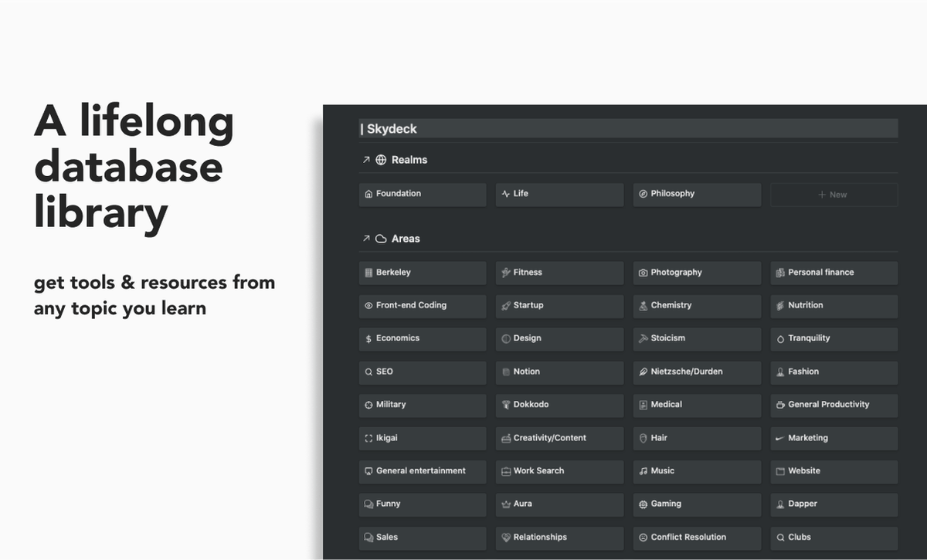Open the Relationships area card

[x=559, y=538]
